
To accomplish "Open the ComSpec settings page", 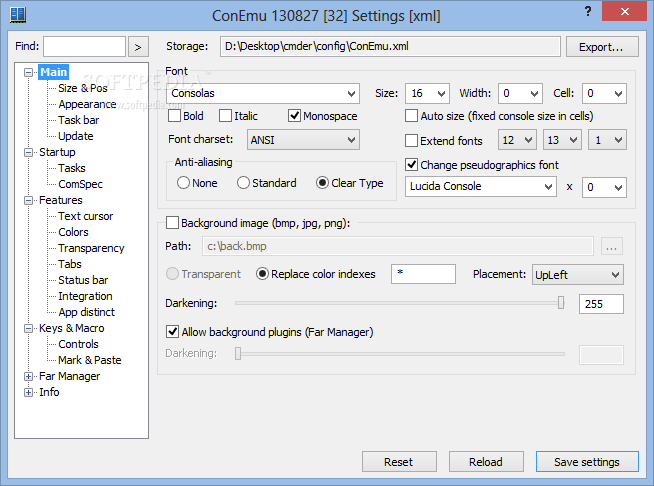I will coord(80,184).
